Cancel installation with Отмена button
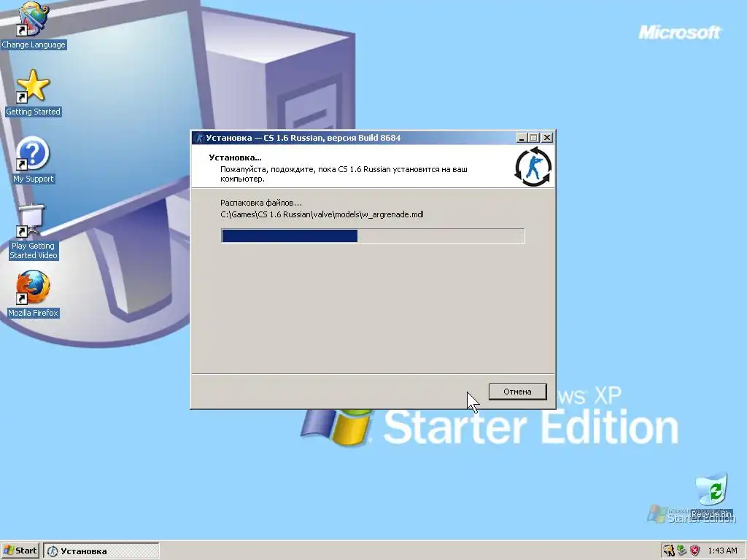This screenshot has height=560, width=747. click(517, 392)
